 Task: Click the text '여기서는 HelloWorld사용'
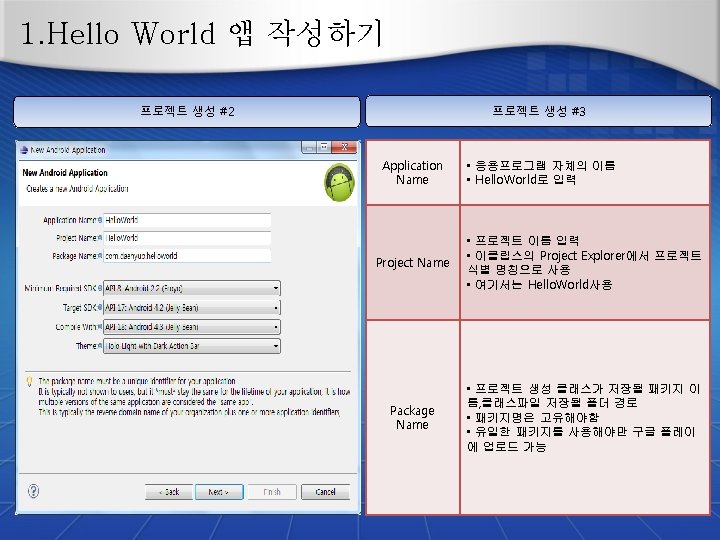(x=544, y=285)
